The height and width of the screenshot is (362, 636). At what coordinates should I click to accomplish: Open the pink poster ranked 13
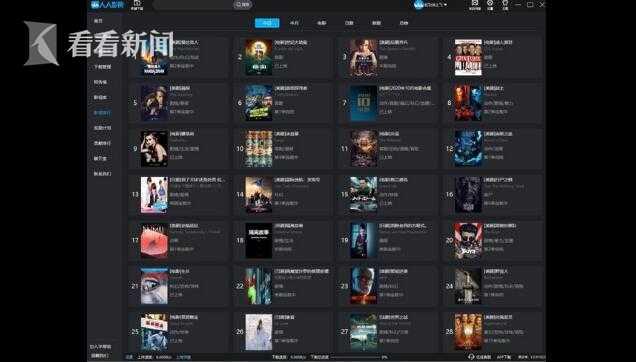coord(154,194)
